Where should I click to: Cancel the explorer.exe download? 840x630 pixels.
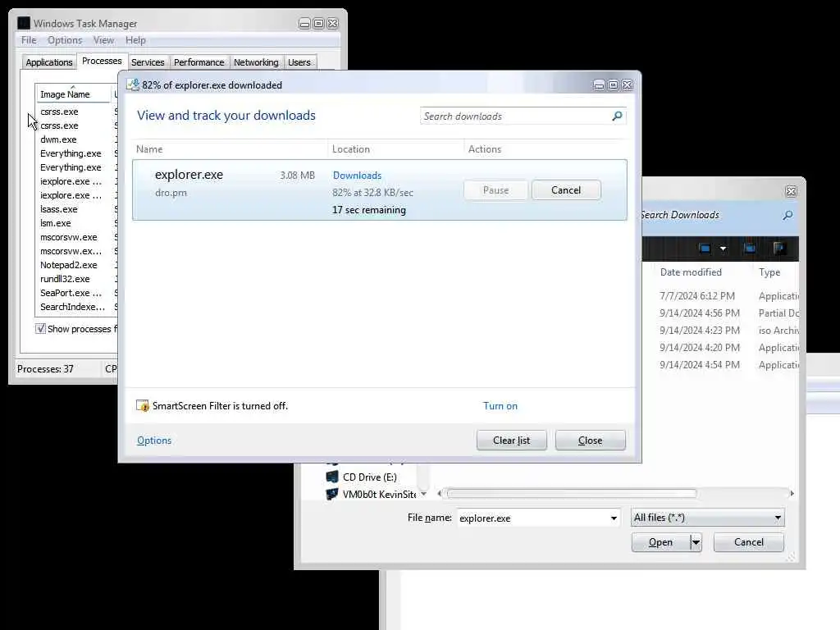coord(566,190)
